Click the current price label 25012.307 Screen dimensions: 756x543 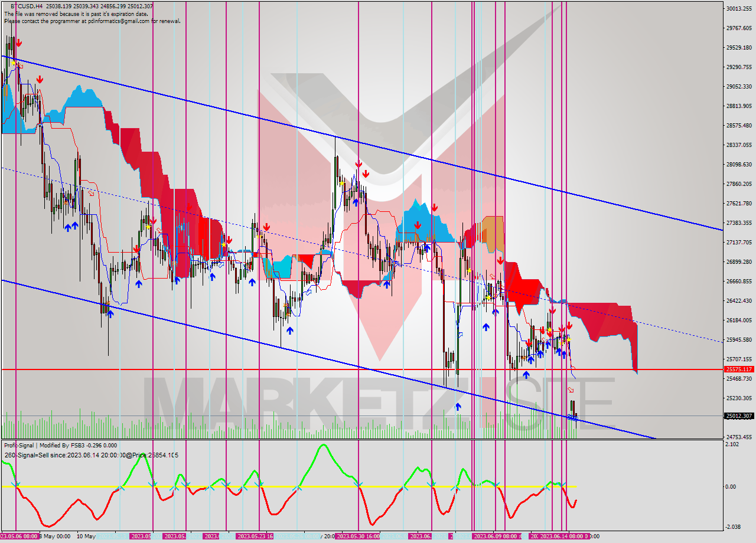739,416
